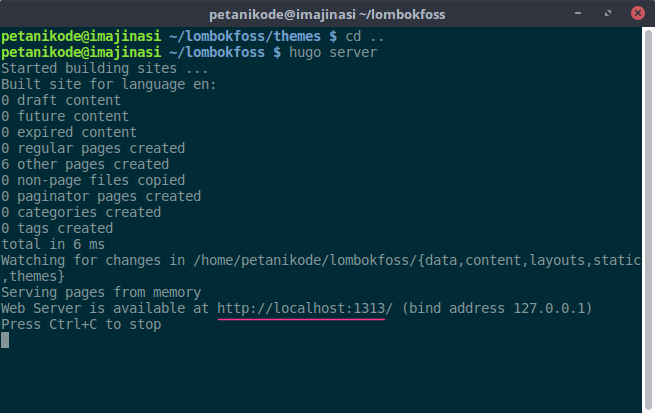Click the 'cd ..' command text
The width and height of the screenshot is (655, 413).
click(369, 36)
